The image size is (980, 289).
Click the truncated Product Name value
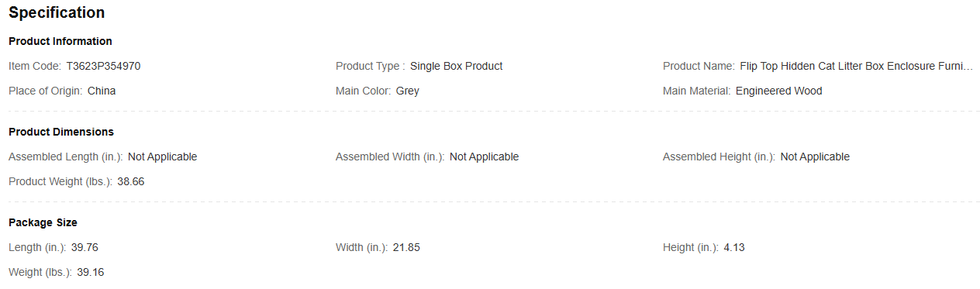pos(856,67)
